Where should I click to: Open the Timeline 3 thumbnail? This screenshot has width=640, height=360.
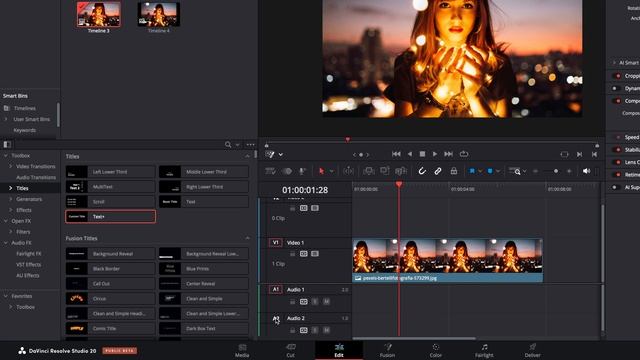pyautogui.click(x=99, y=15)
